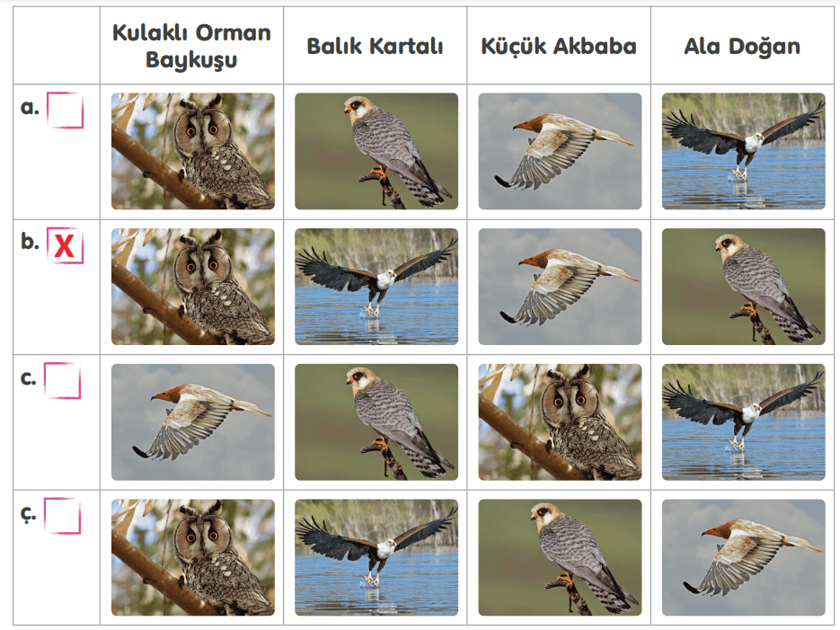Select the fish eagle photo in row c
Viewport: 840px width, 630px height.
(744, 422)
